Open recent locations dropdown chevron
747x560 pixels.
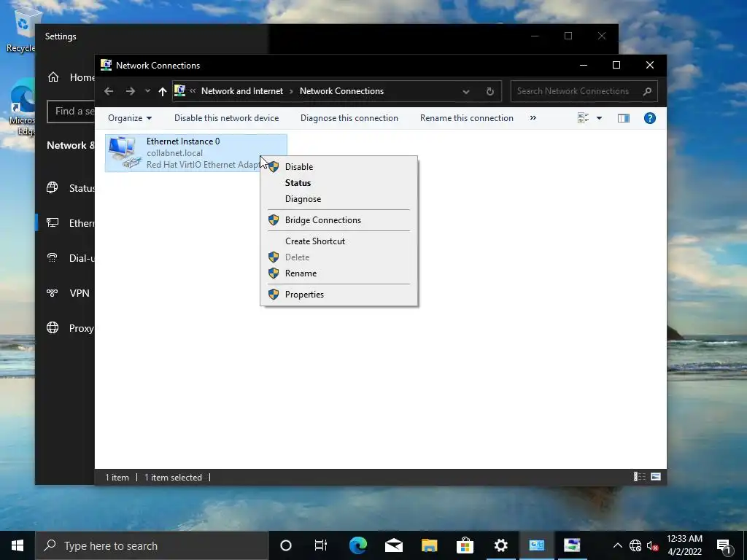point(147,91)
